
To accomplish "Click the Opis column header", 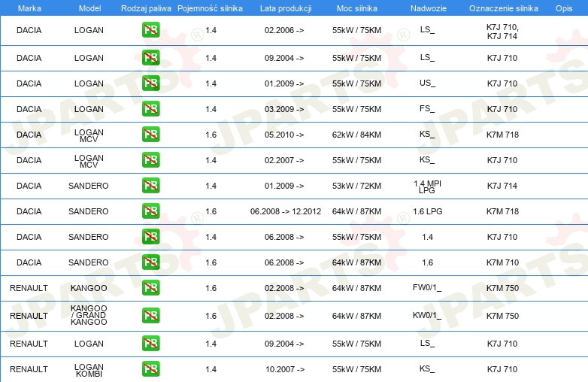I will [x=563, y=8].
